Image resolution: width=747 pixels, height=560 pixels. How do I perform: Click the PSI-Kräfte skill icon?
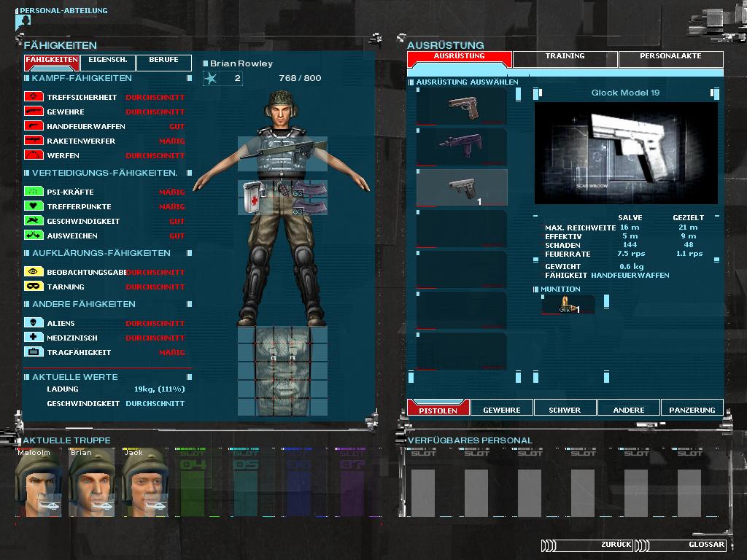tap(34, 192)
